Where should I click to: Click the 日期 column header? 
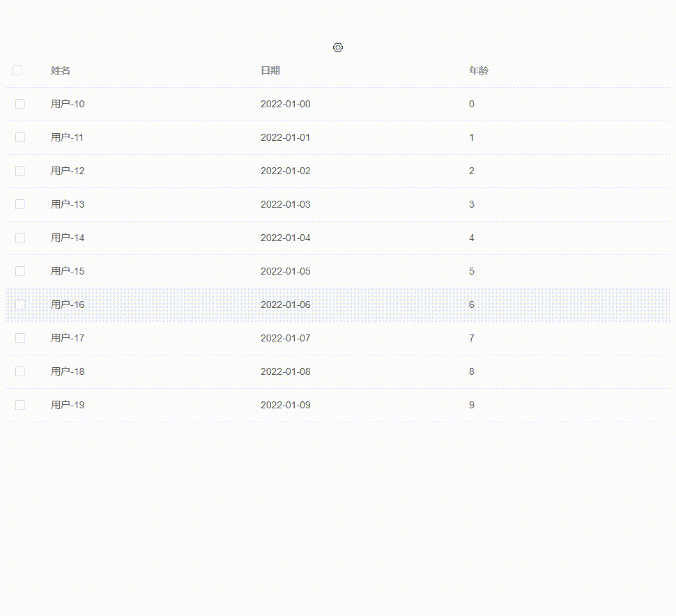click(x=270, y=70)
